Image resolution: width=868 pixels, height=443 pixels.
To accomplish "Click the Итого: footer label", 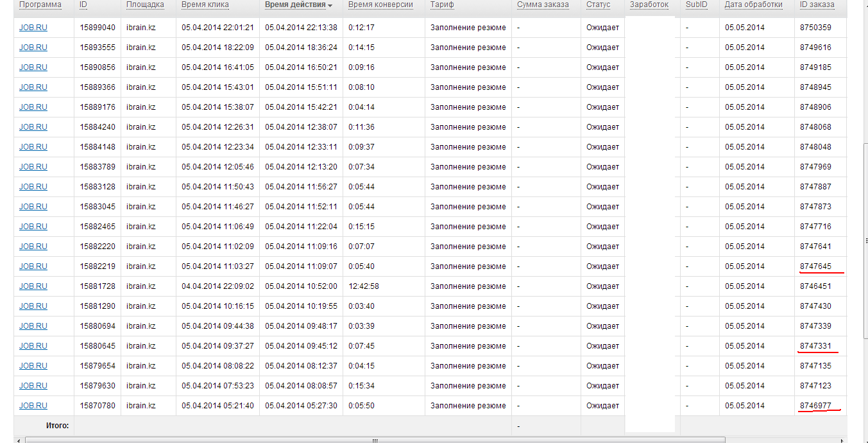I will [57, 426].
